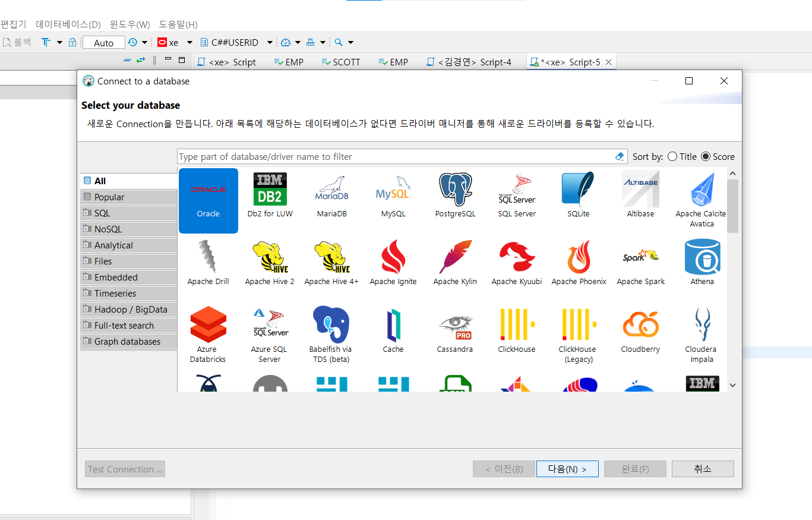
Task: Clear the driver filter with eraser icon
Action: click(620, 156)
